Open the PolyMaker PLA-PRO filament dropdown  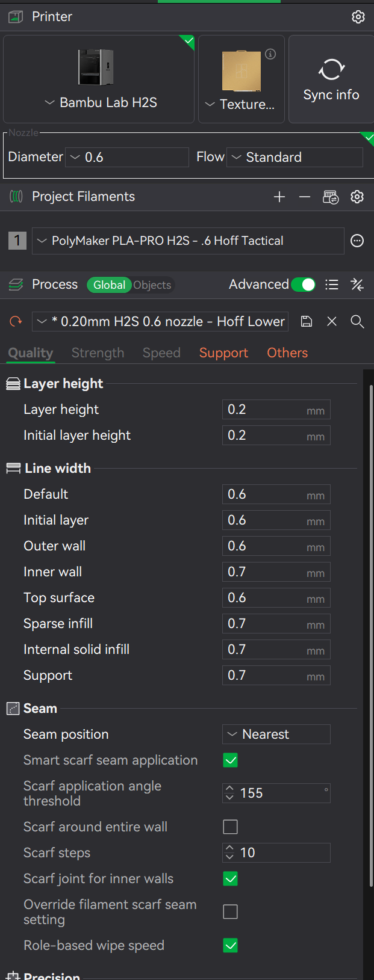click(188, 241)
